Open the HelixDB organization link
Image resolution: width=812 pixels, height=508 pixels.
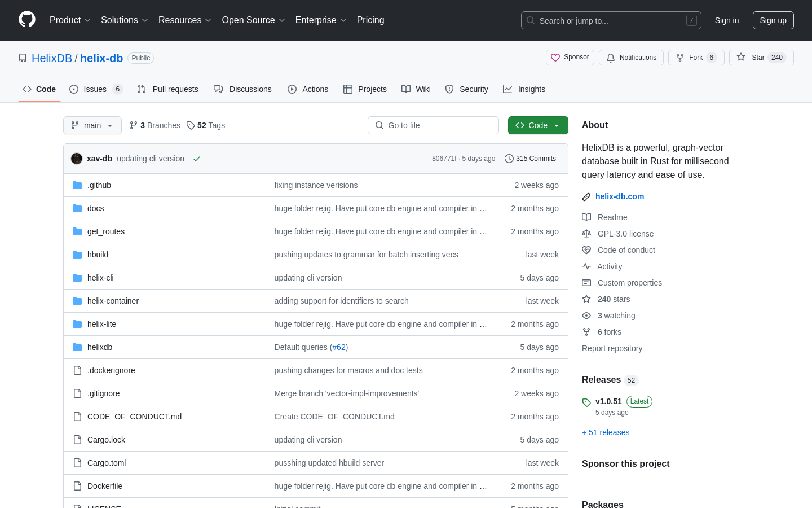(x=52, y=58)
